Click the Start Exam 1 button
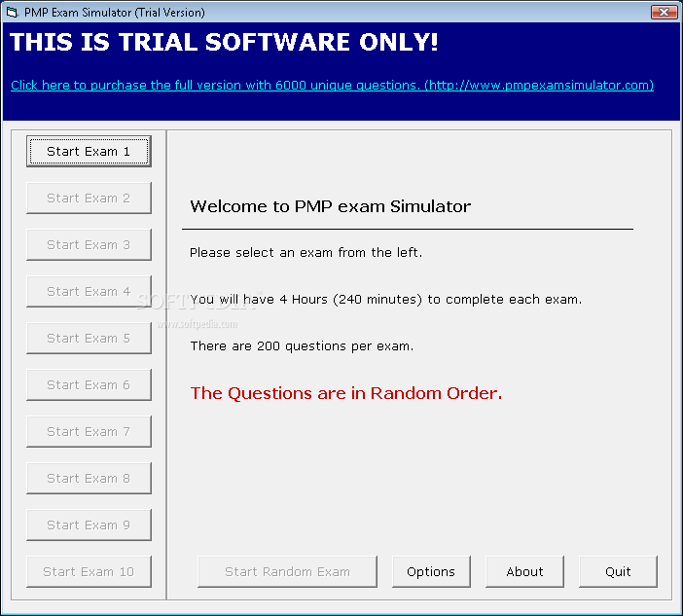Viewport: 683px width, 616px height. click(89, 151)
